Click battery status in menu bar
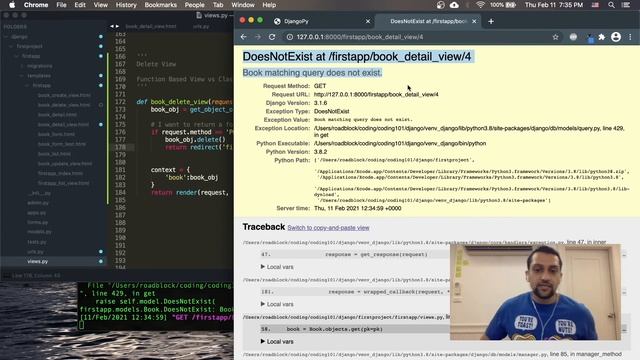640x360 pixels. [503, 5]
